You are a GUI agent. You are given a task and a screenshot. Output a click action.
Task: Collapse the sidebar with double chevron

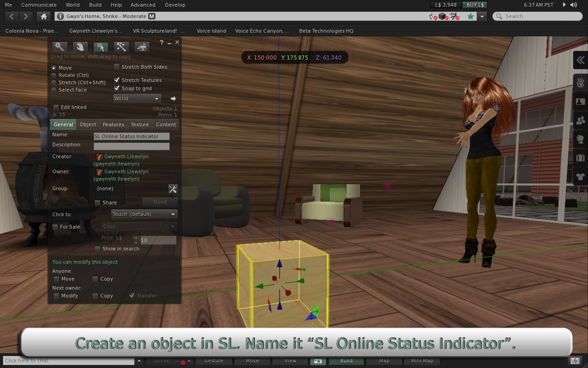click(581, 60)
